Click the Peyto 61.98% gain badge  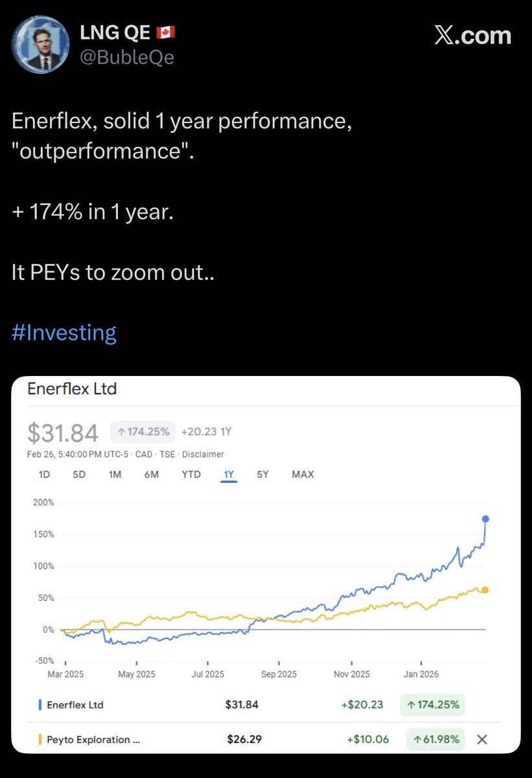(x=435, y=739)
